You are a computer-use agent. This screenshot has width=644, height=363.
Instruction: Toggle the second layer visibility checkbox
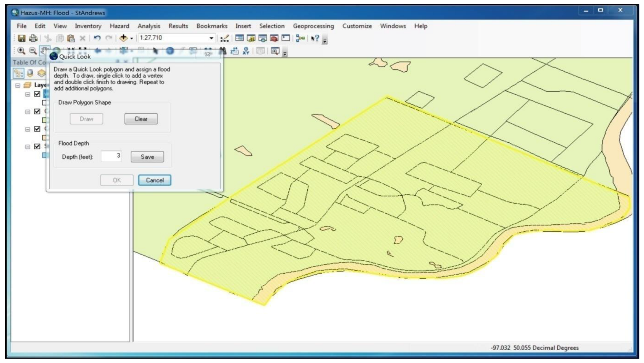click(37, 112)
